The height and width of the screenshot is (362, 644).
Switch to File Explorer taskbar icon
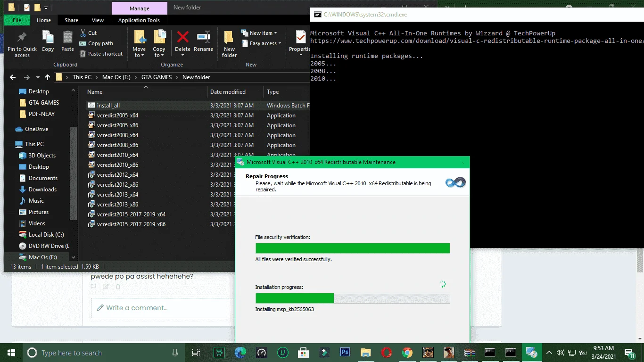365,353
